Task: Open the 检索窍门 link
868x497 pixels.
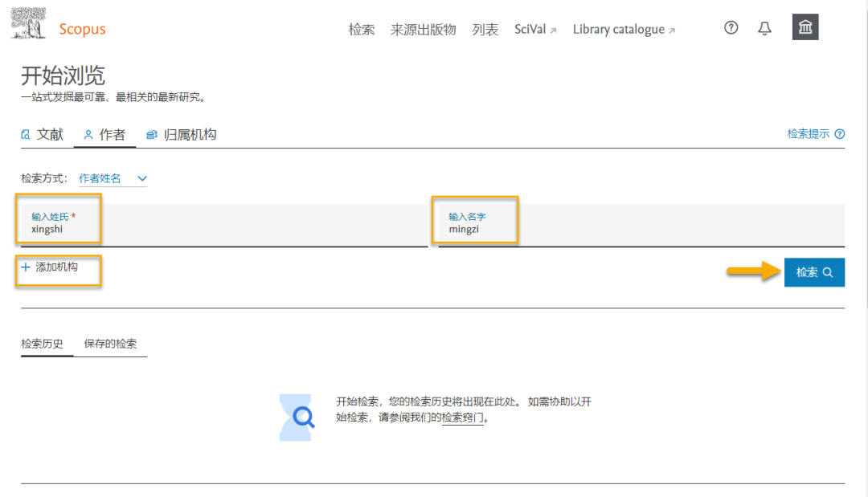Action: pos(463,418)
